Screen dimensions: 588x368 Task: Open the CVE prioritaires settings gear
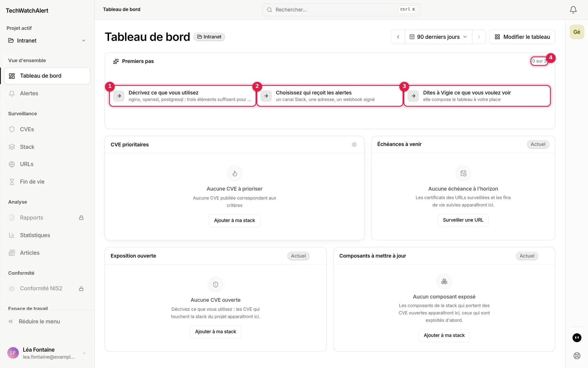[354, 144]
